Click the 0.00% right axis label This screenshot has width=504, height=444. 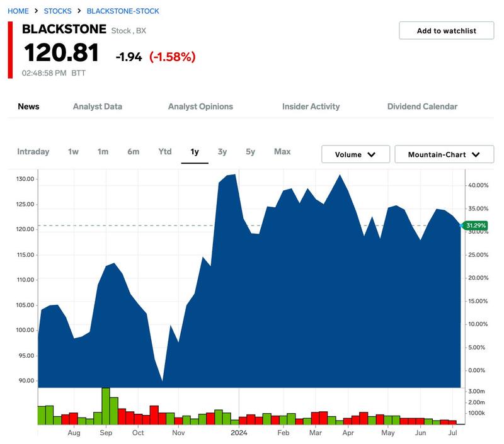click(477, 370)
